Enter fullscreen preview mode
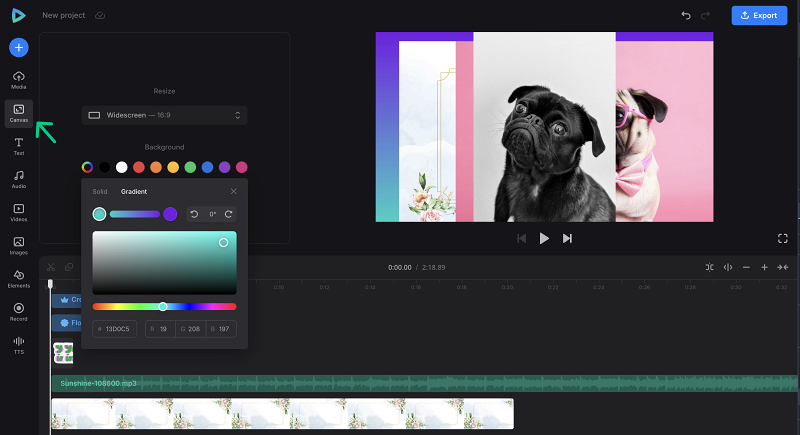 (x=783, y=238)
